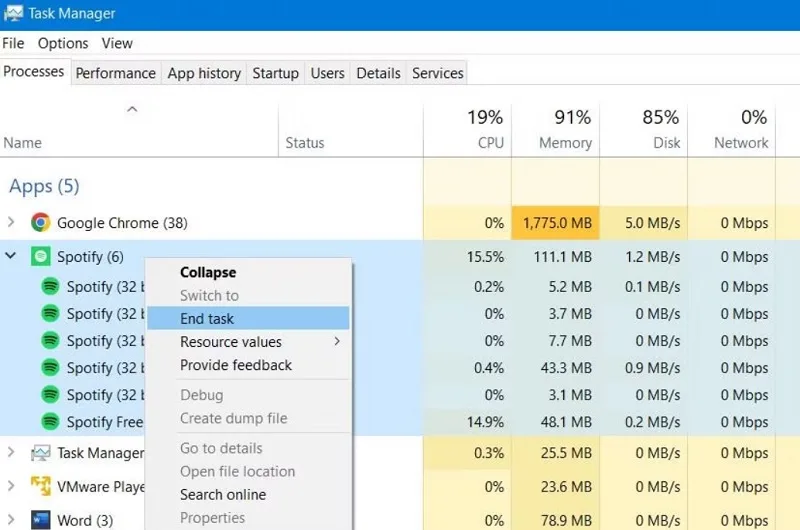The height and width of the screenshot is (530, 800).
Task: Choose End task in the context menu
Action: [248, 319]
